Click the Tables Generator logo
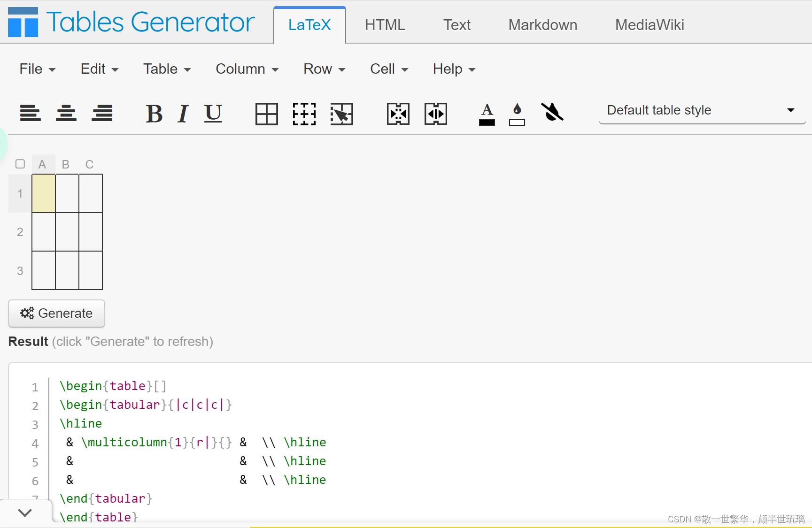Screen dimensions: 812x528 (x=23, y=22)
